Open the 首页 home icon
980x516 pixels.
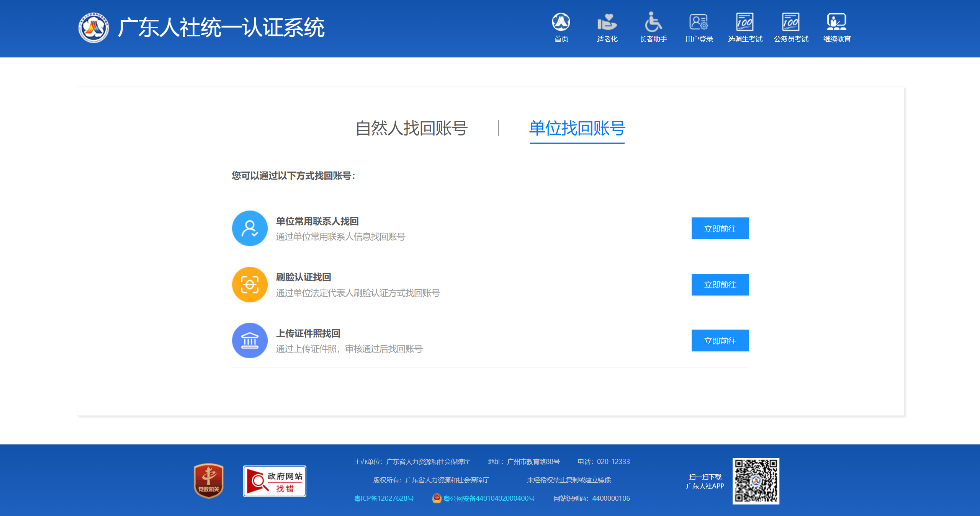(x=561, y=22)
